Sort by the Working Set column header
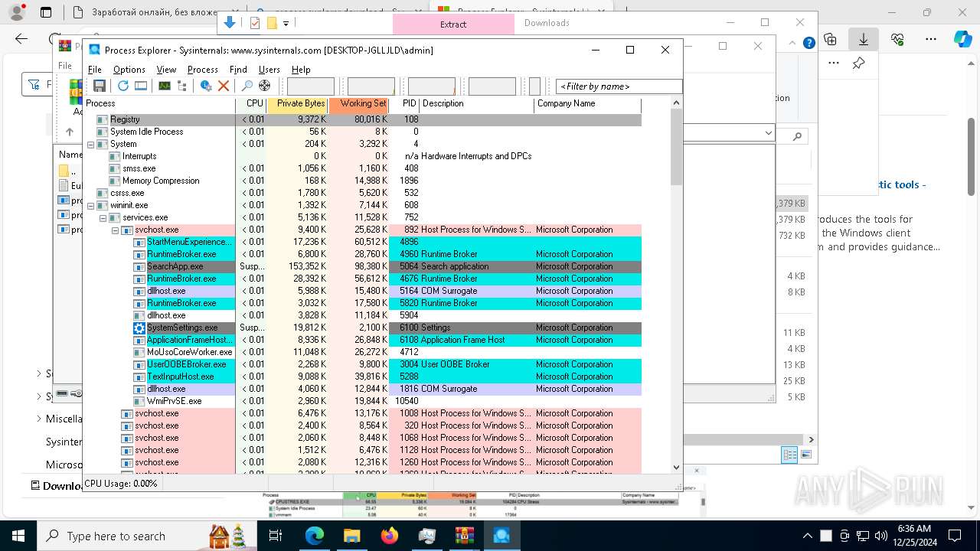Screen dimensions: 980x551 click(358, 103)
